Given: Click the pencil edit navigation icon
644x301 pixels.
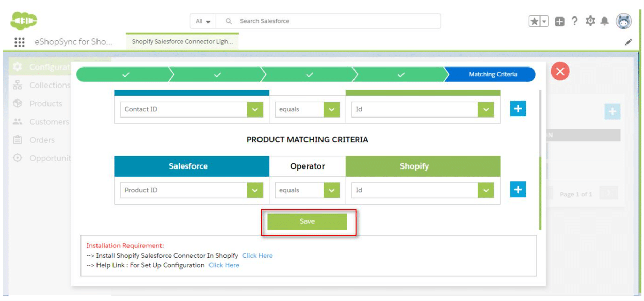Looking at the screenshot, I should click(x=628, y=42).
